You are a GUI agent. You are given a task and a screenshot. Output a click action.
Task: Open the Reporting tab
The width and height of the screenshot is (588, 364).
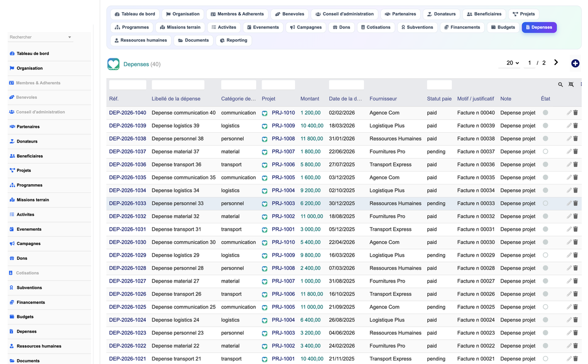pyautogui.click(x=234, y=40)
